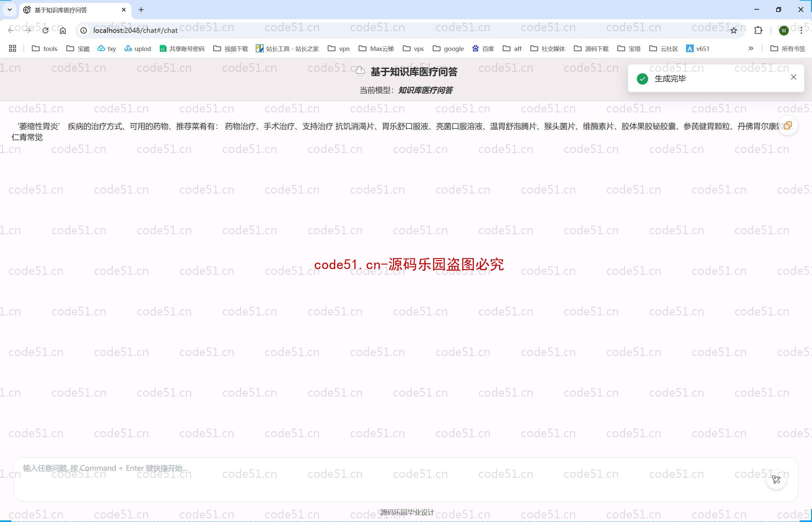The width and height of the screenshot is (812, 522).
Task: Open the Extensions puzzle icon
Action: click(x=758, y=31)
